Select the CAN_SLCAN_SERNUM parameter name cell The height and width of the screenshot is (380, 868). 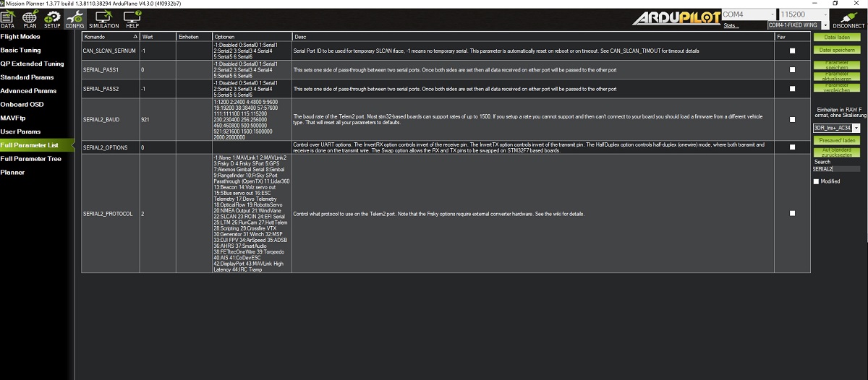coord(110,51)
